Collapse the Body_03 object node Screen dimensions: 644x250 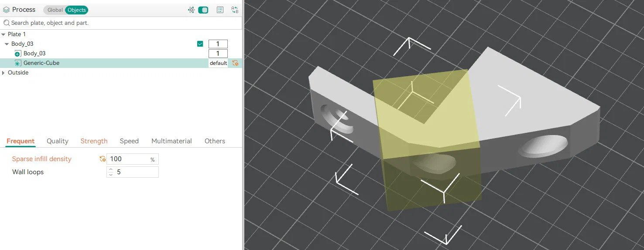point(7,44)
